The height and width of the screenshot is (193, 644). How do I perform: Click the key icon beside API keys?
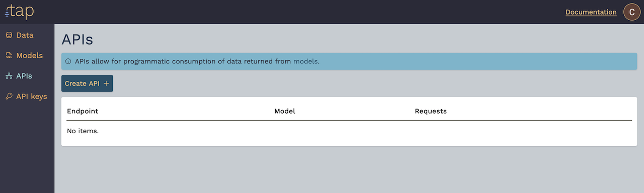point(9,96)
